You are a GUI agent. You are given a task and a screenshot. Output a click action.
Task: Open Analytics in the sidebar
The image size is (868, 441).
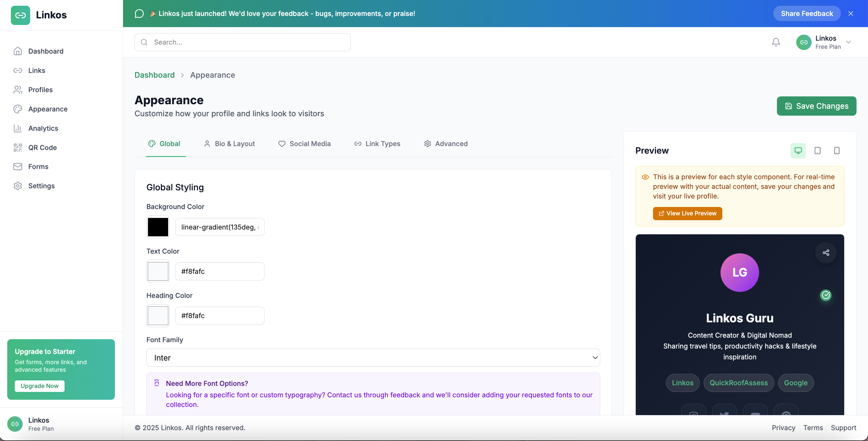(43, 128)
